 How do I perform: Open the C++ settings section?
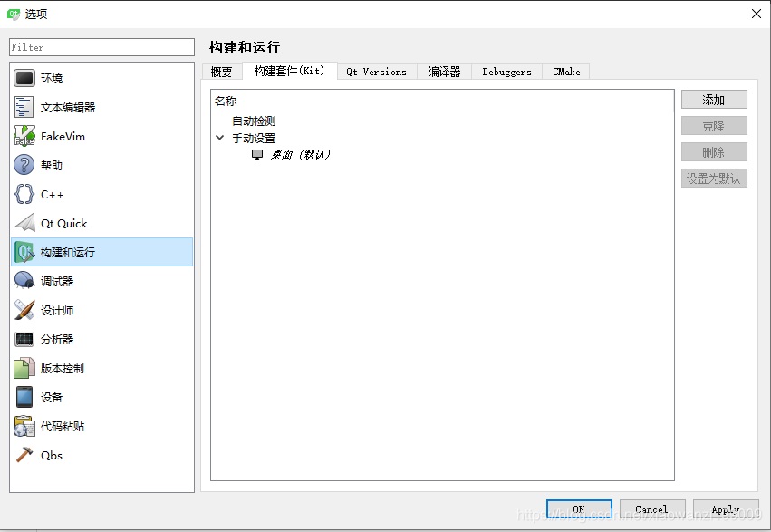[x=52, y=194]
